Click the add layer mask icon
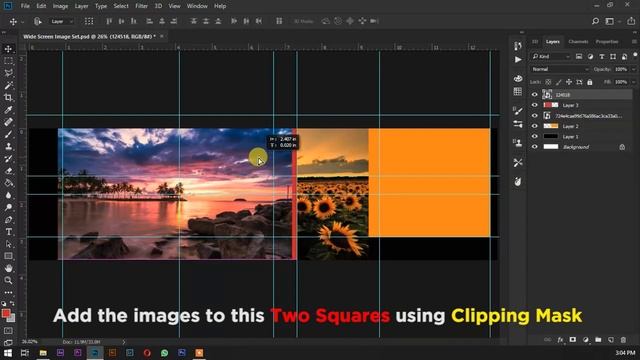The image size is (640, 360). tap(573, 340)
